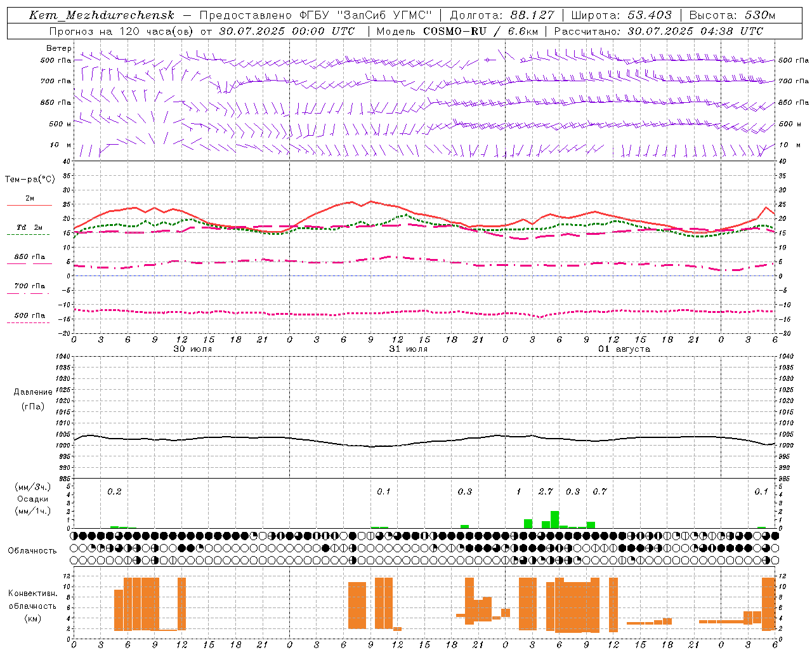Click the tallest green precipitation bar
Viewport: 812px width, 650px height.
click(x=554, y=519)
